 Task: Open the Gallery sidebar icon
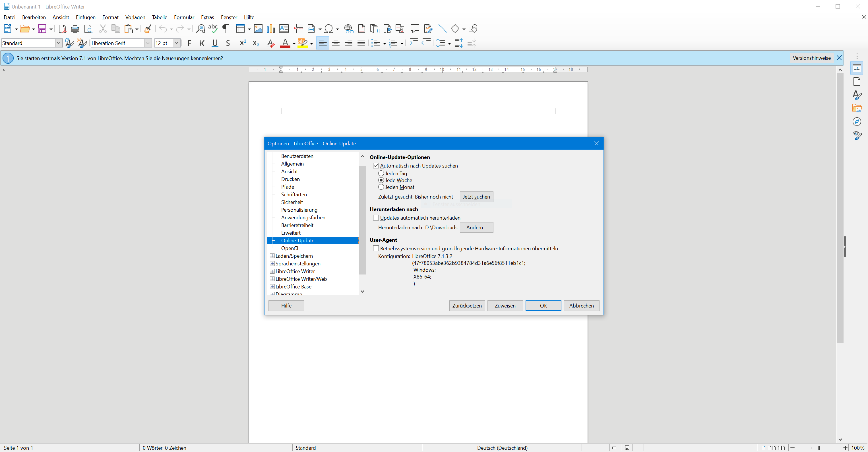tap(857, 108)
